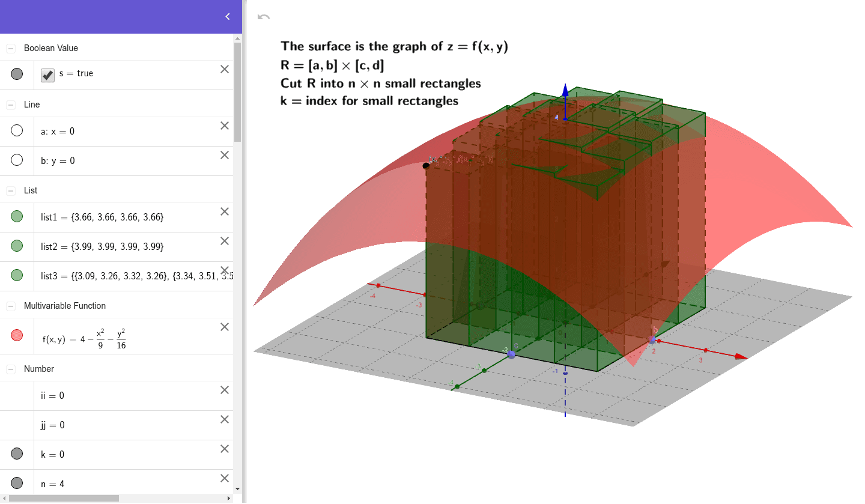The height and width of the screenshot is (504, 865).
Task: Click the red style circle beside f(x,y)
Action: click(x=17, y=335)
